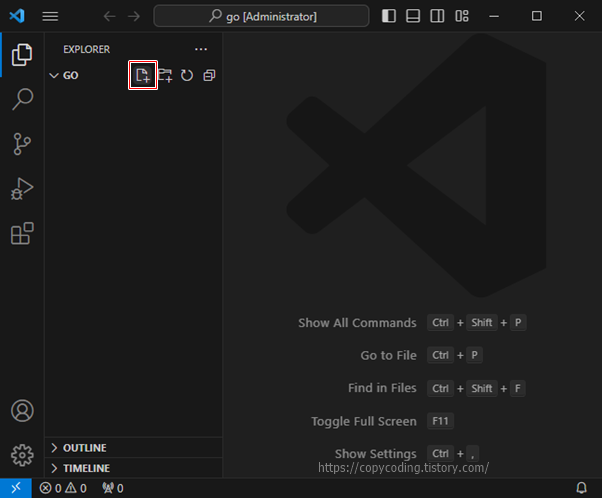Expand the TIMELINE section

[x=134, y=468]
